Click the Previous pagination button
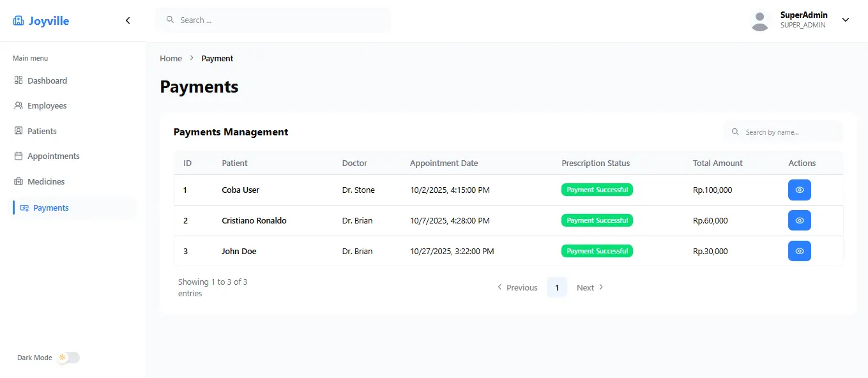The image size is (868, 378). click(x=517, y=287)
